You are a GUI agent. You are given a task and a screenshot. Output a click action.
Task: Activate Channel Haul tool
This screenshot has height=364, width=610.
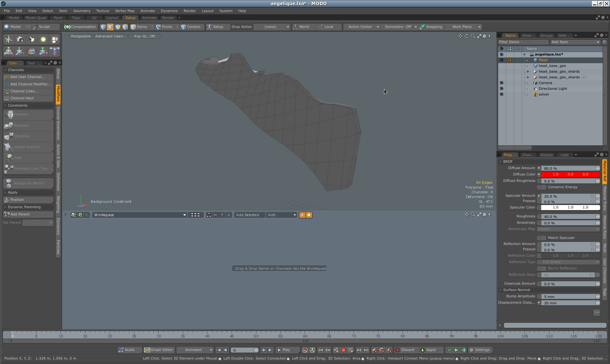click(x=28, y=98)
